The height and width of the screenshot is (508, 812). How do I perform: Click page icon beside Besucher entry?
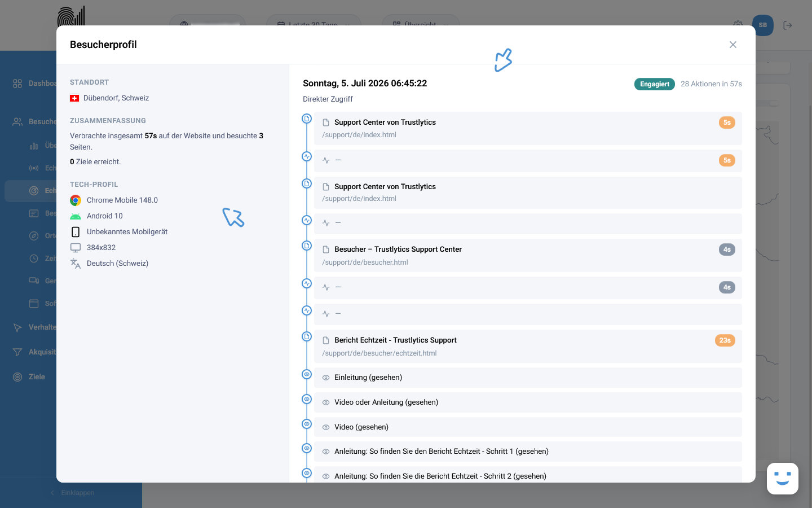pyautogui.click(x=326, y=249)
